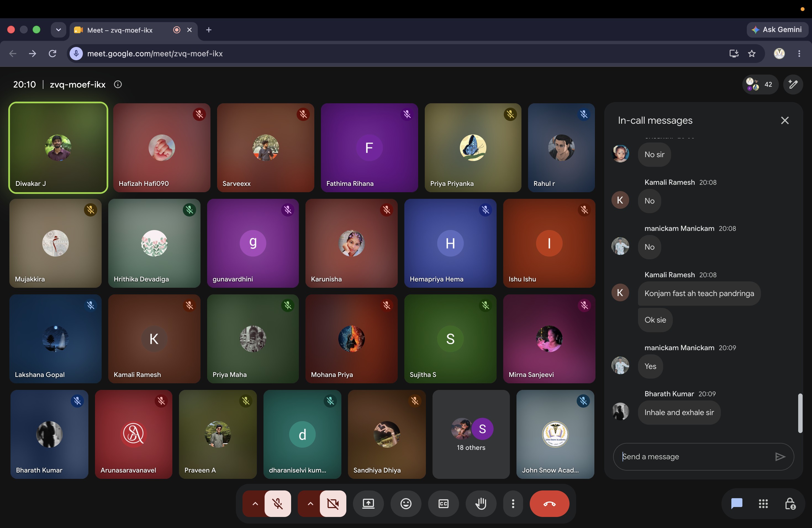Click the muted mic icon on Fathima Rihana

(x=407, y=114)
